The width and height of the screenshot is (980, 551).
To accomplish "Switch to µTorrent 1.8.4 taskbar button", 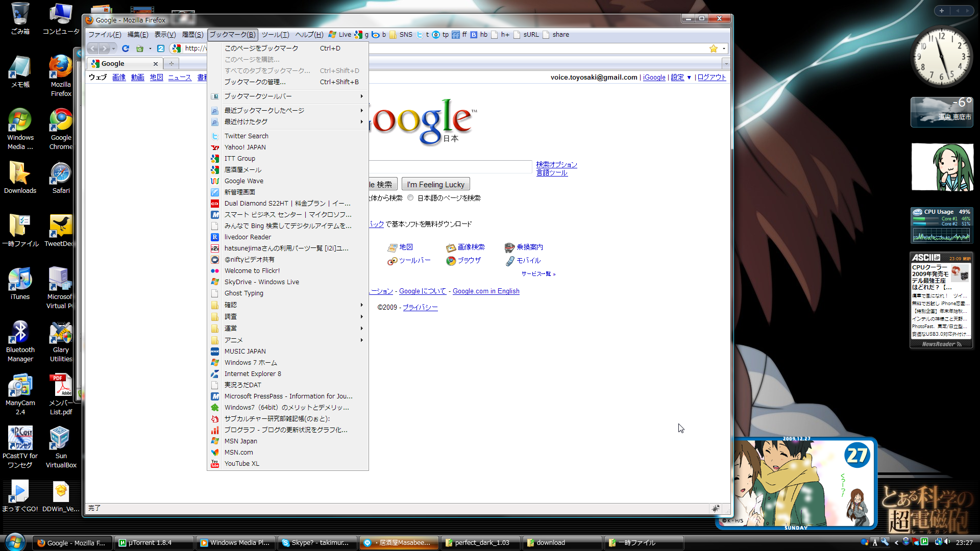I will point(154,543).
